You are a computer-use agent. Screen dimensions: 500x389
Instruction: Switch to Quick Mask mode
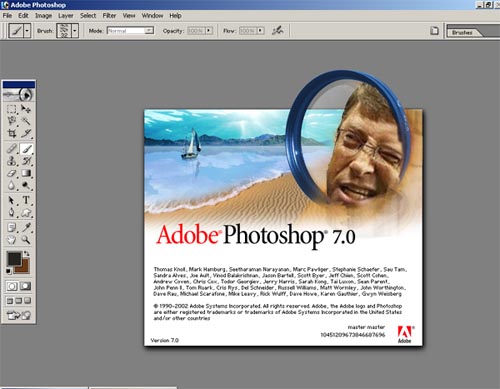(26, 286)
